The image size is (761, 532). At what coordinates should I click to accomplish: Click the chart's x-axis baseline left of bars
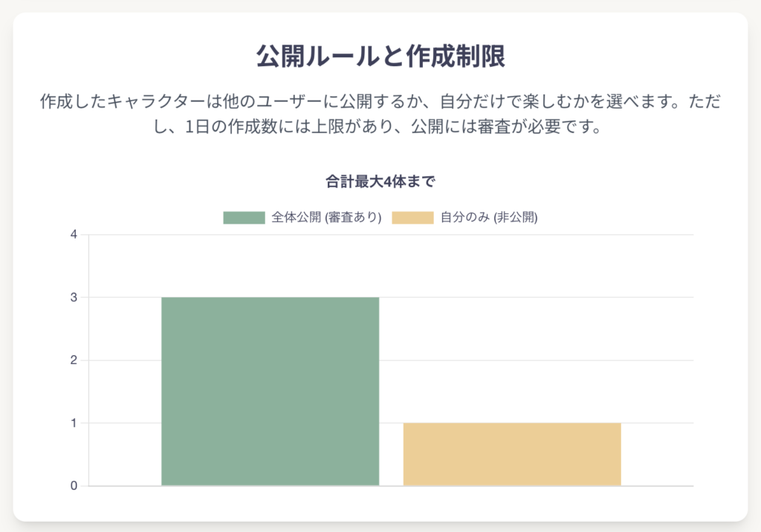[x=125, y=485]
